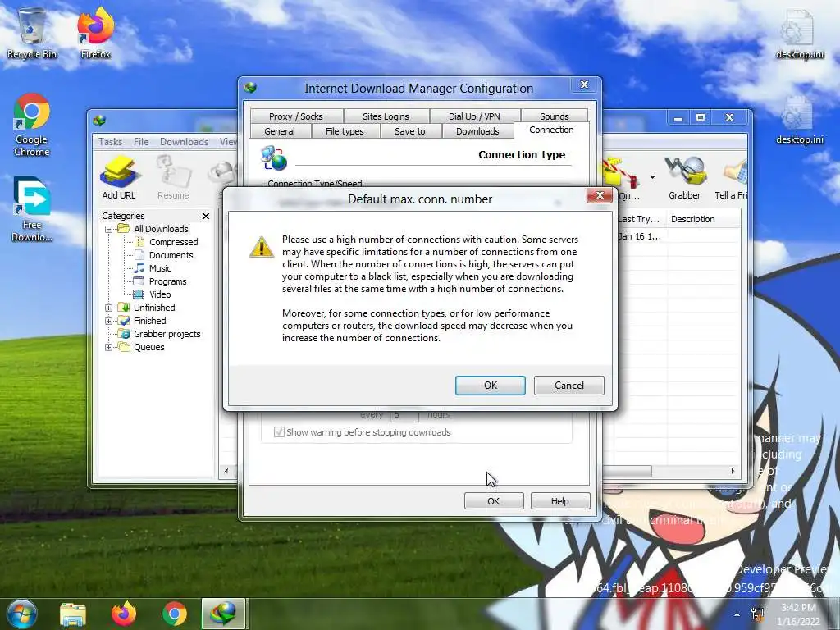Screen dimensions: 840x630
Task: Open the queue toolbar dropdown arrow
Action: point(652,177)
